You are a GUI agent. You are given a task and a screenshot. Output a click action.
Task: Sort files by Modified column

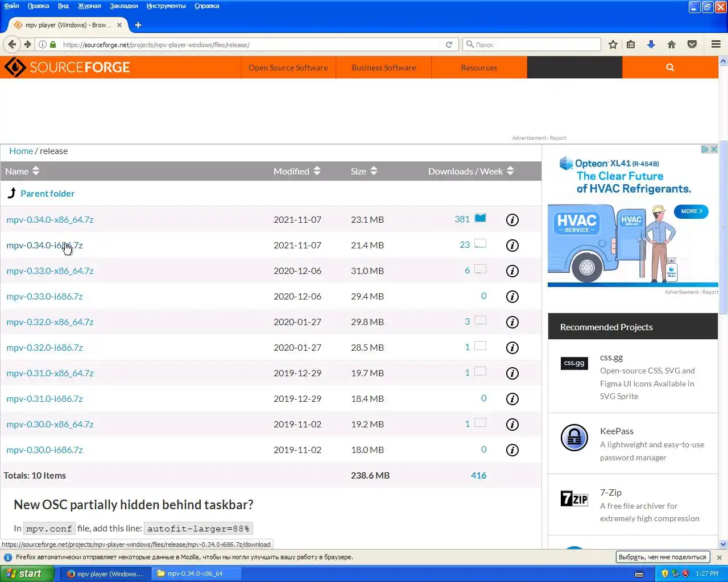(x=297, y=171)
